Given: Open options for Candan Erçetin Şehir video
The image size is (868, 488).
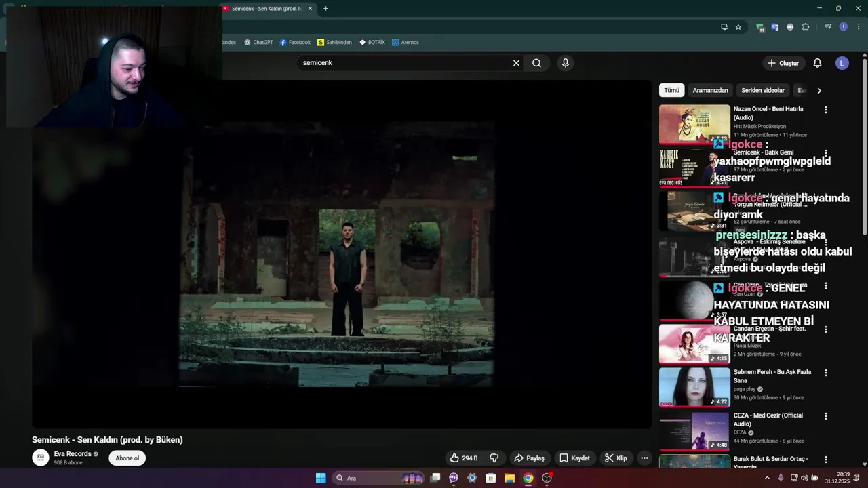Looking at the screenshot, I should pyautogui.click(x=825, y=329).
